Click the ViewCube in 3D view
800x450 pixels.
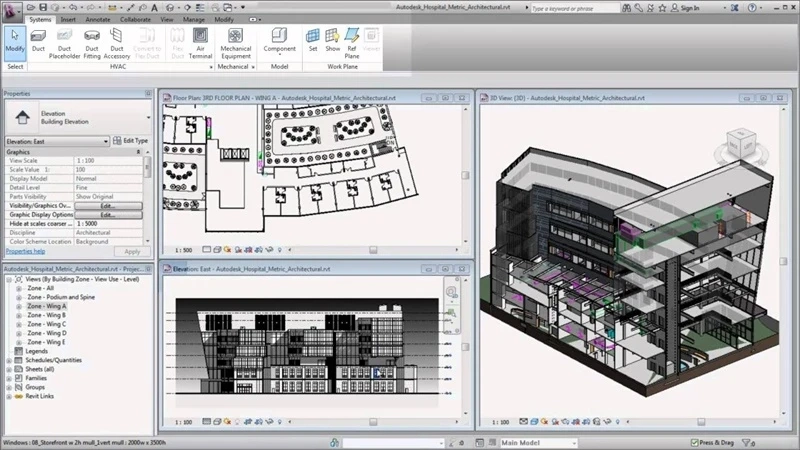pos(741,145)
